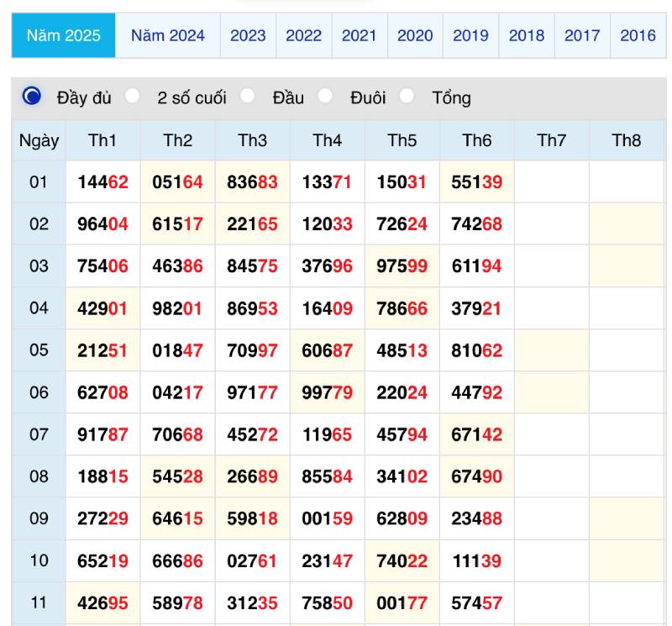
Task: Select the 'Đầy đủ' radio button
Action: pos(32,97)
